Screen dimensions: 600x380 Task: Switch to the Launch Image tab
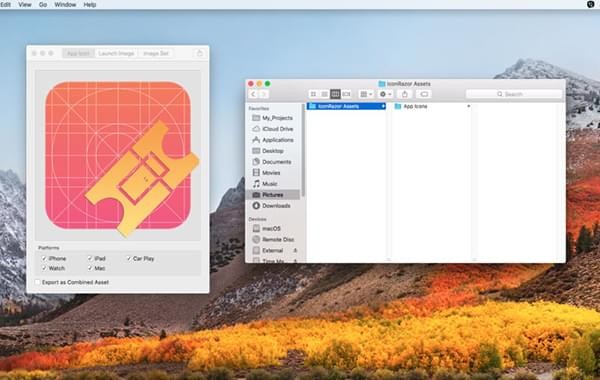(116, 53)
